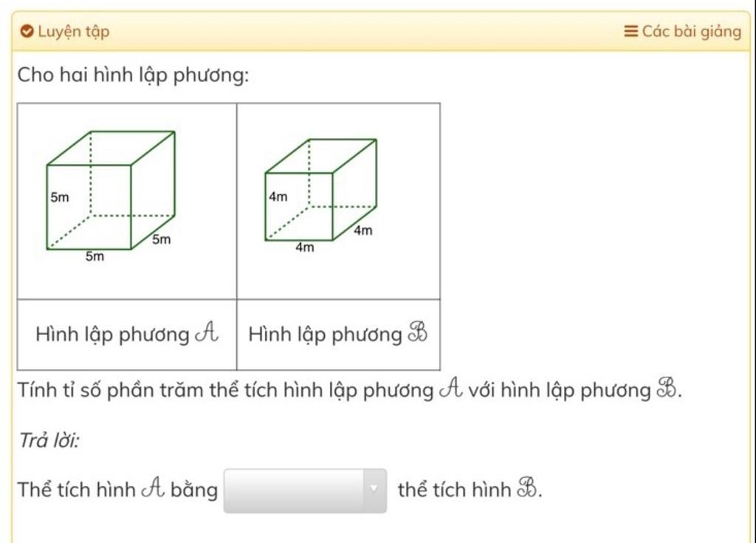Click the script A symbol in the answer line
This screenshot has height=543, width=756.
154,488
